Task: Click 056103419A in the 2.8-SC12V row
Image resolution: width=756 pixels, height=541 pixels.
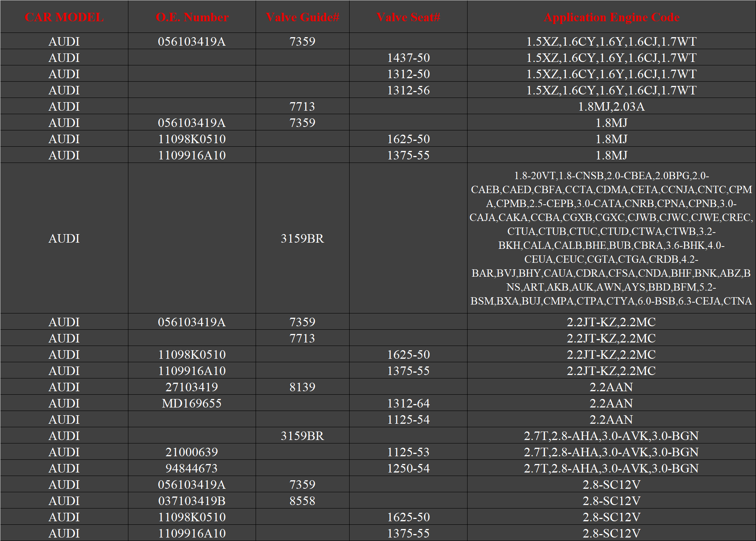Action: point(192,485)
